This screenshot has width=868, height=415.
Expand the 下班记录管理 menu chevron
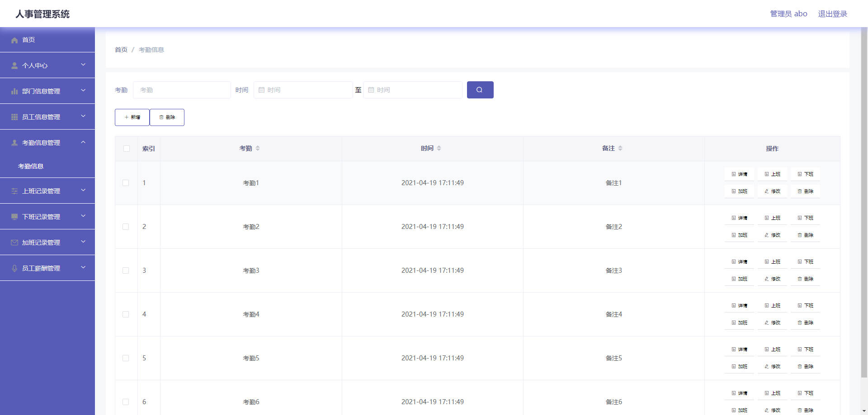pos(83,216)
